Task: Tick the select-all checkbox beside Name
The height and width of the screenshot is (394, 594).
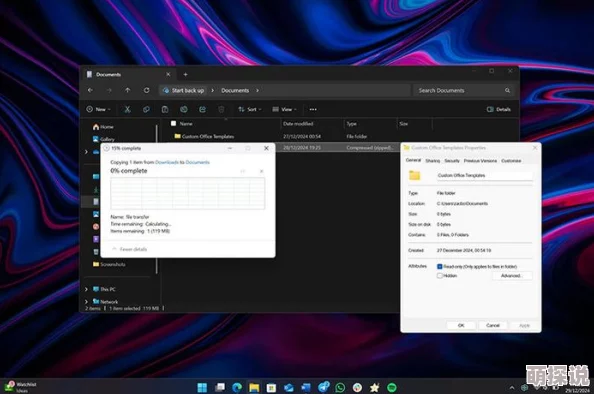Action: click(174, 124)
